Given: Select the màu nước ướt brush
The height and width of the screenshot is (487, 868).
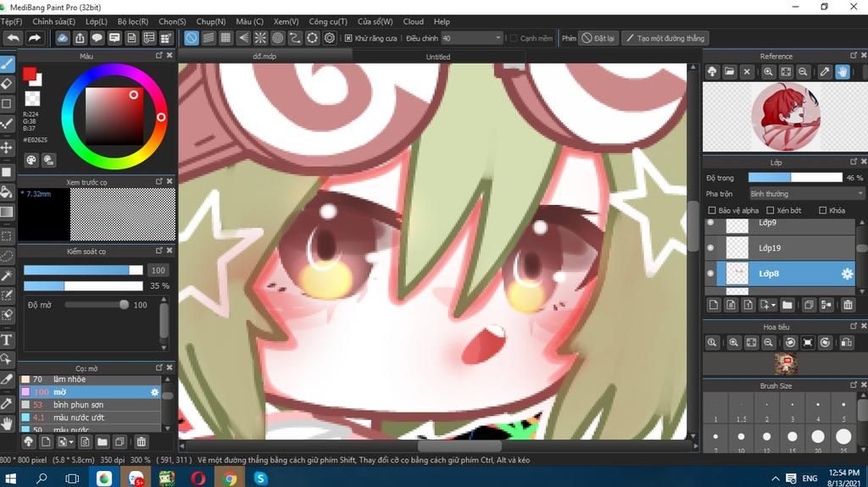Looking at the screenshot, I should [90, 418].
